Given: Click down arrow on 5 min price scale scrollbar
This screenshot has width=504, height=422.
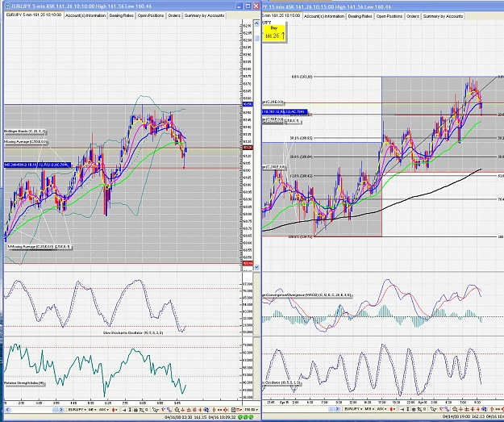Looking at the screenshot, I should click(256, 267).
